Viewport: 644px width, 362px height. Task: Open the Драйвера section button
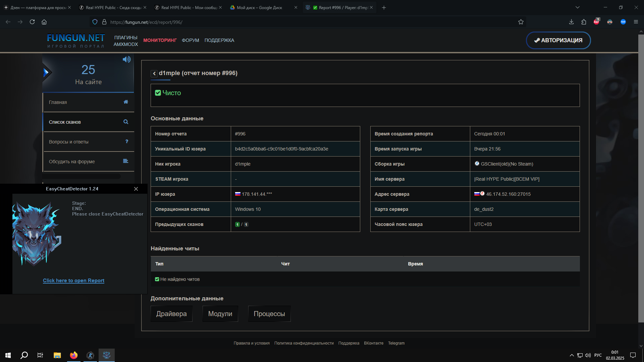171,314
